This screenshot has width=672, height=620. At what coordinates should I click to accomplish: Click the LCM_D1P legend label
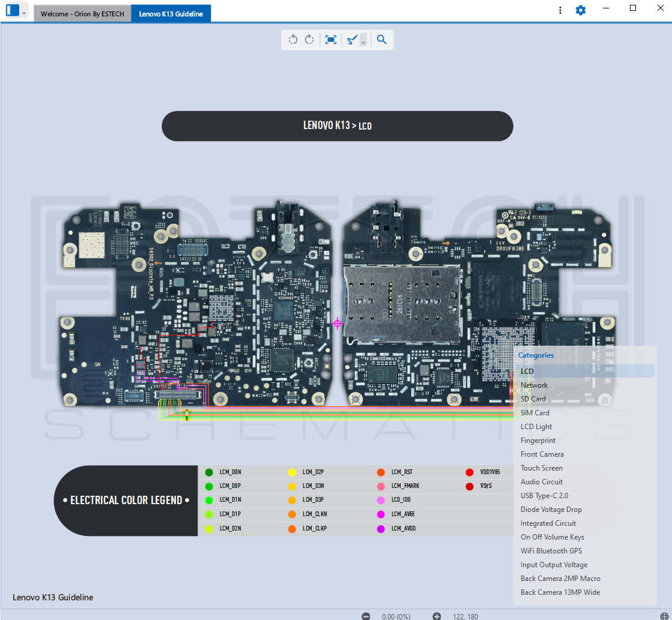point(230,514)
